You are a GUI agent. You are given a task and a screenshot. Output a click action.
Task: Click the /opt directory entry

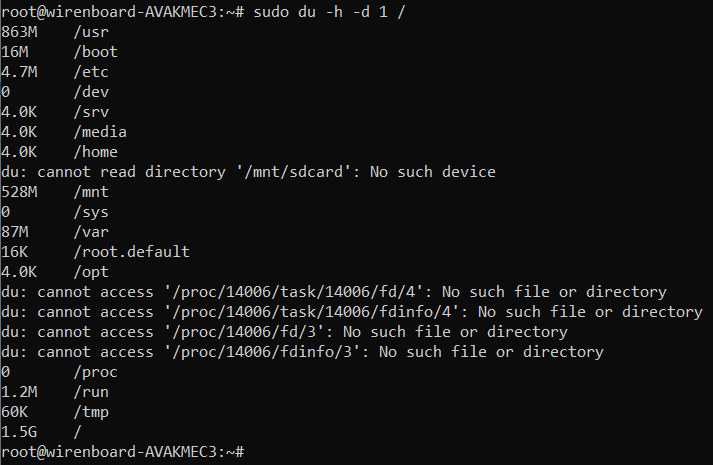91,272
